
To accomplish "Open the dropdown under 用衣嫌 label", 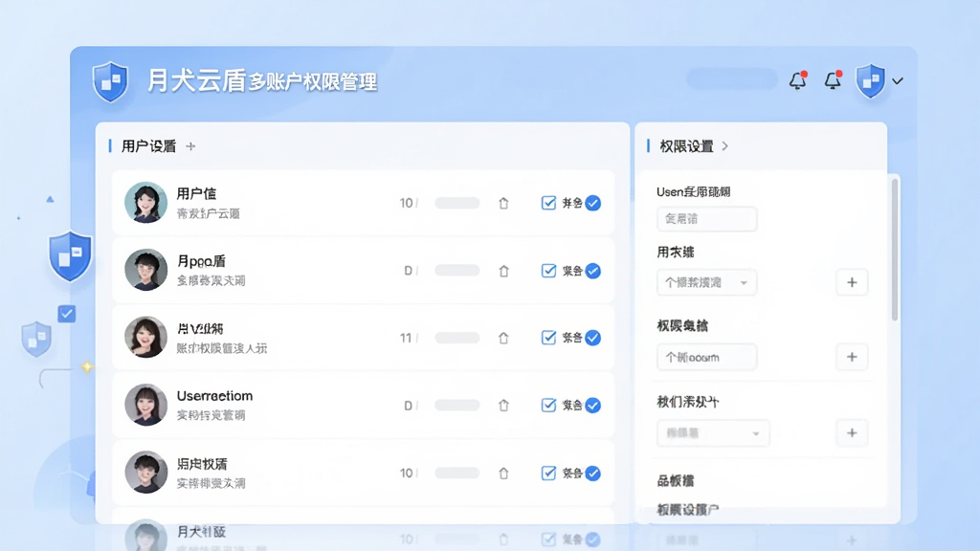I will pyautogui.click(x=707, y=282).
